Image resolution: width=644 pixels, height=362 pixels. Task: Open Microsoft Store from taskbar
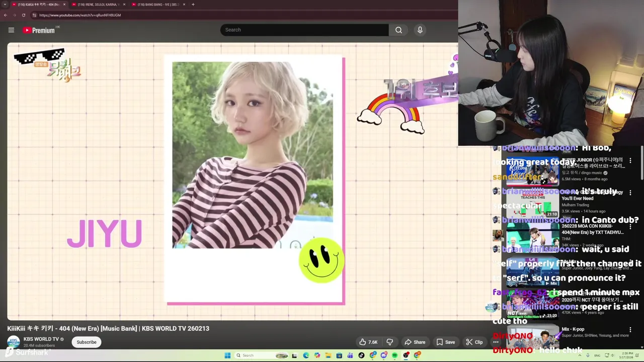tap(339, 355)
